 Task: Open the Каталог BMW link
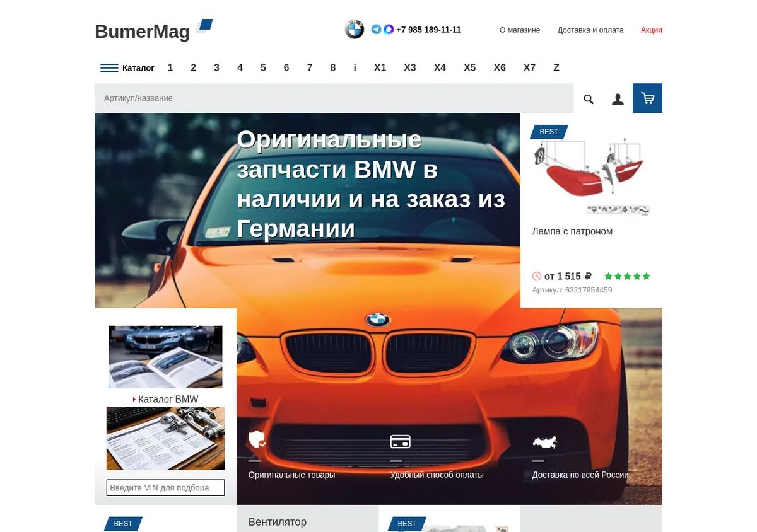168,399
